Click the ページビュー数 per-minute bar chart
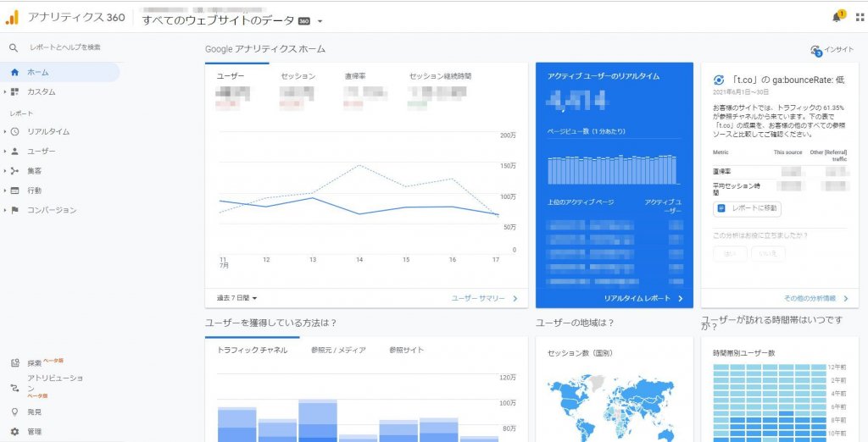The height and width of the screenshot is (442, 868). click(614, 170)
